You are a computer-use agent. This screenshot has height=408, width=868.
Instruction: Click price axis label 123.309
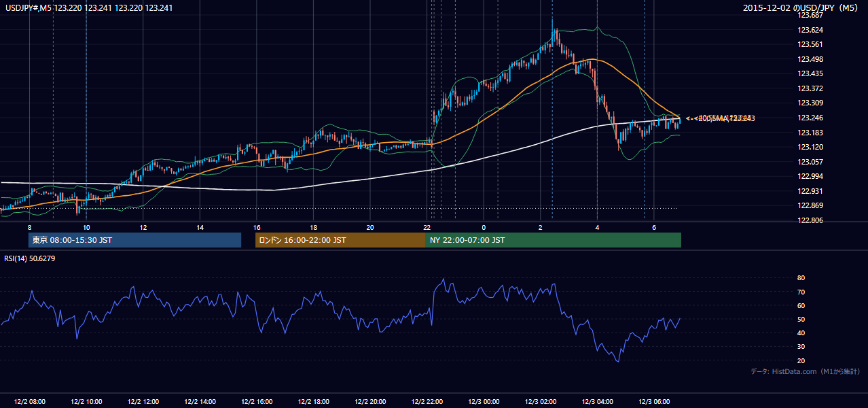(810, 103)
